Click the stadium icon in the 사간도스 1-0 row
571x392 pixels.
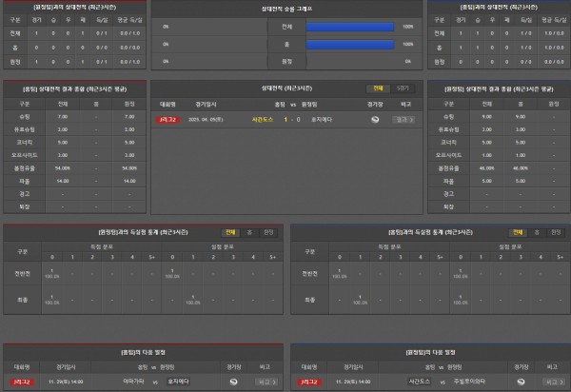pos(375,120)
